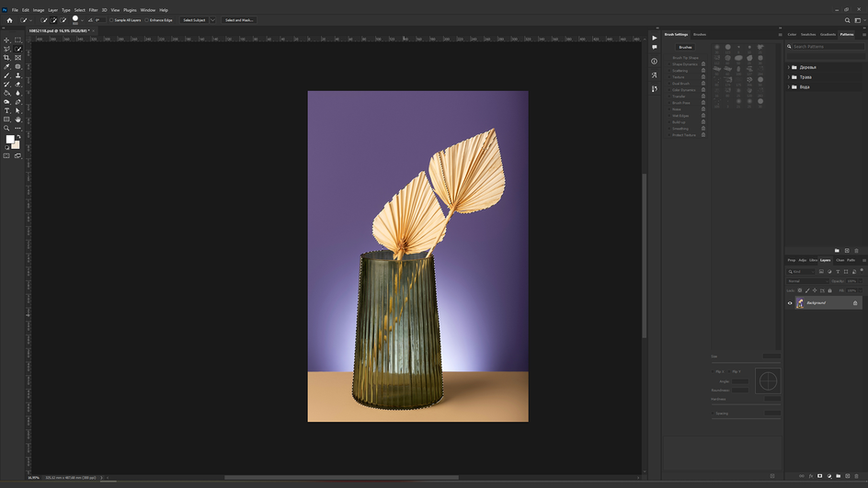Click the layer effects fx icon

(x=811, y=476)
